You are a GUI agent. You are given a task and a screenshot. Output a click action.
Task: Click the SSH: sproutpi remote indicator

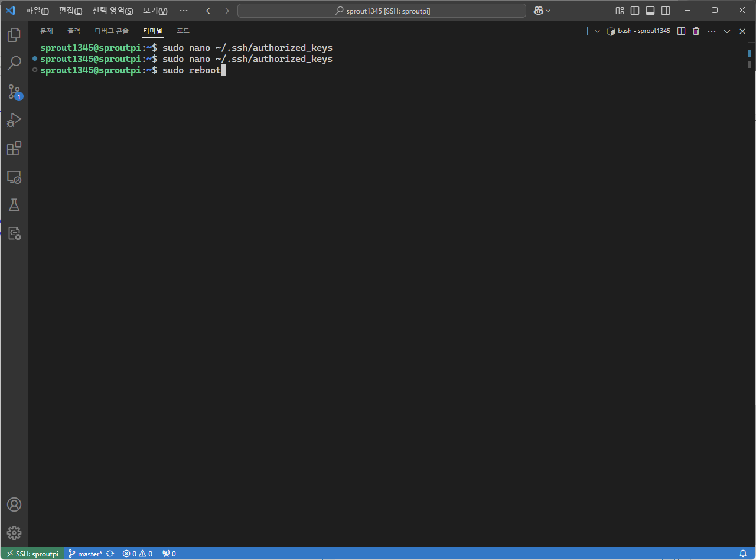tap(32, 554)
